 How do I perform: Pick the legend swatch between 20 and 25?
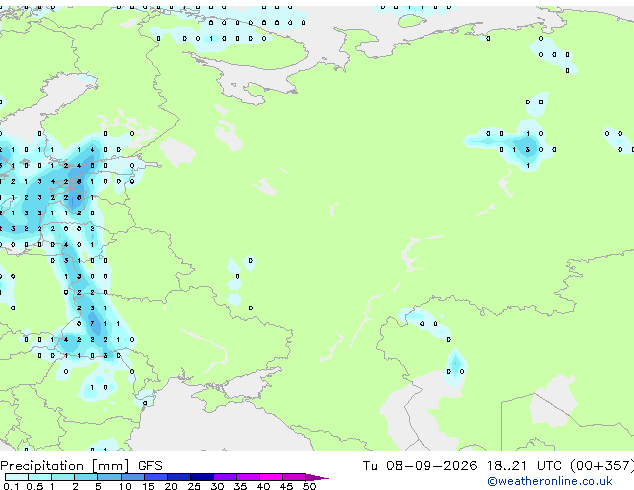click(179, 477)
